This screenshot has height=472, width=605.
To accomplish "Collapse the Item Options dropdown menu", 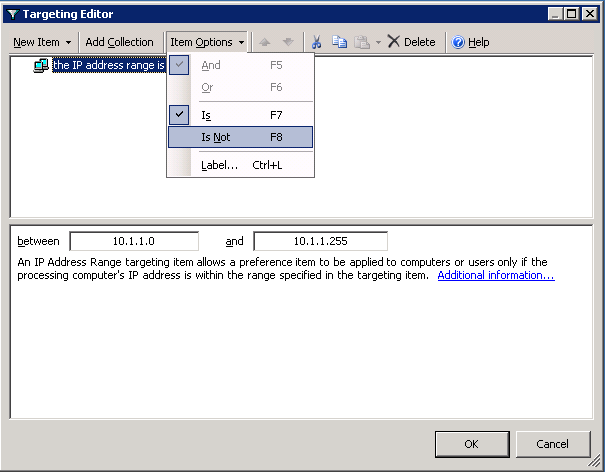I will (x=207, y=42).
